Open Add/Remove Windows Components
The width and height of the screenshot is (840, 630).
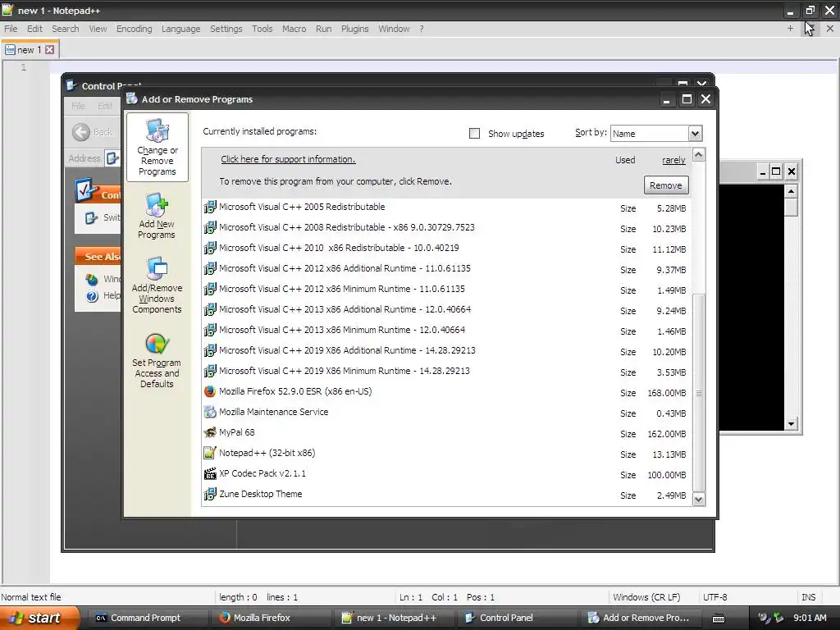tap(157, 285)
